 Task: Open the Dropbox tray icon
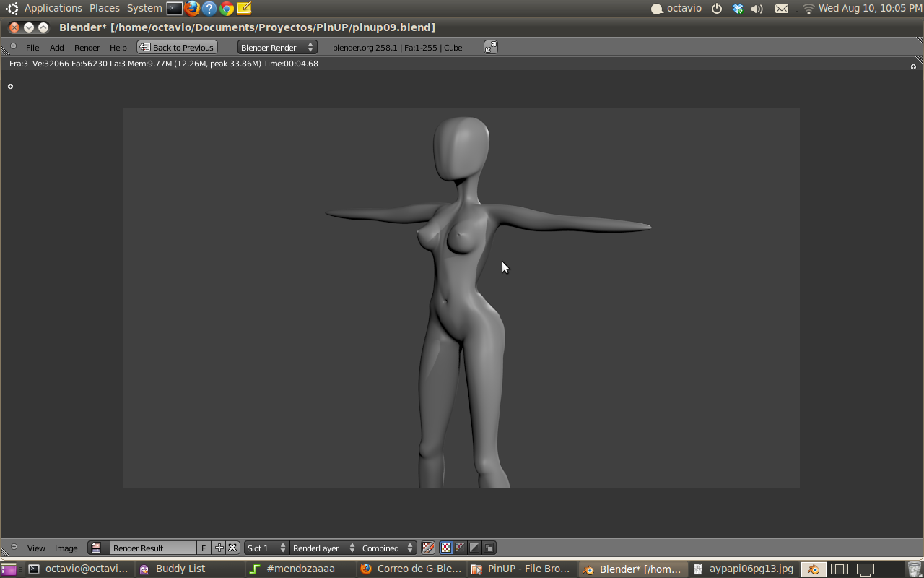pyautogui.click(x=737, y=9)
